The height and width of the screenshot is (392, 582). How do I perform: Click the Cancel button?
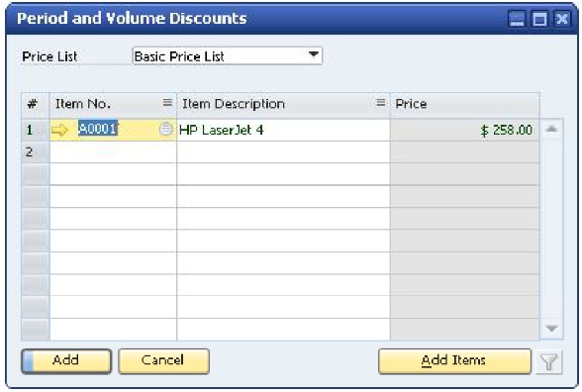point(163,360)
